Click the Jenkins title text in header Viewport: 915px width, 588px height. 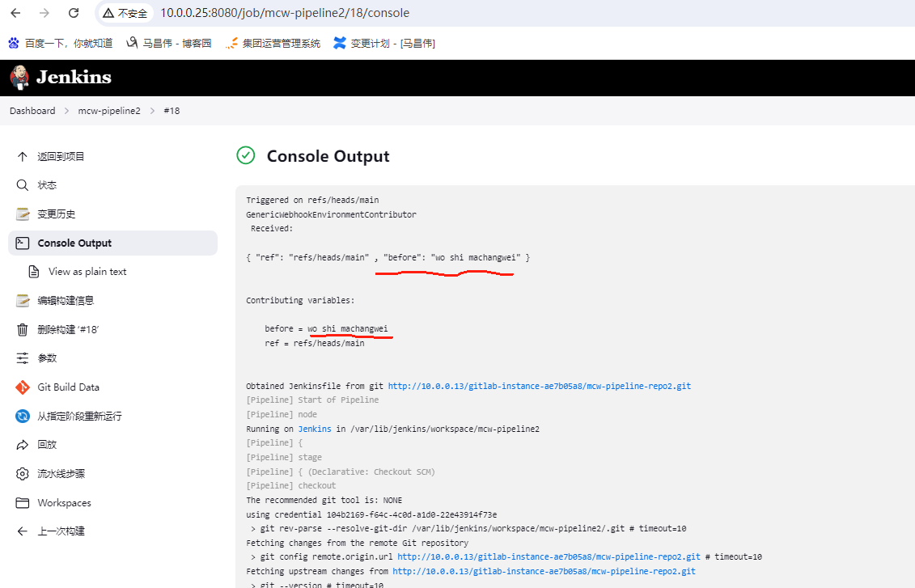pyautogui.click(x=74, y=77)
